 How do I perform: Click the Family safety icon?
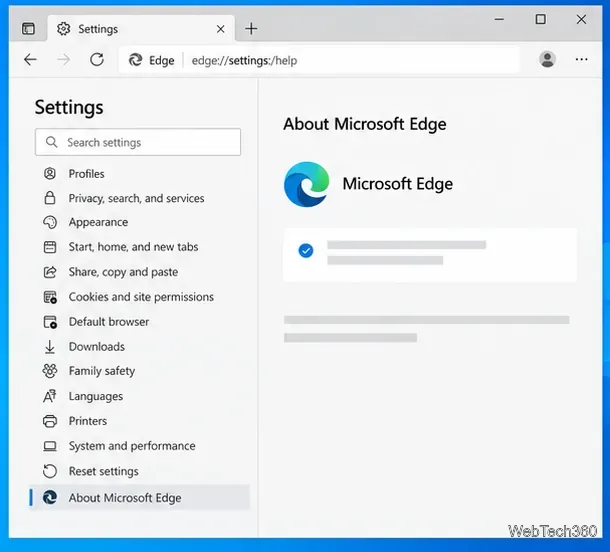tap(50, 371)
